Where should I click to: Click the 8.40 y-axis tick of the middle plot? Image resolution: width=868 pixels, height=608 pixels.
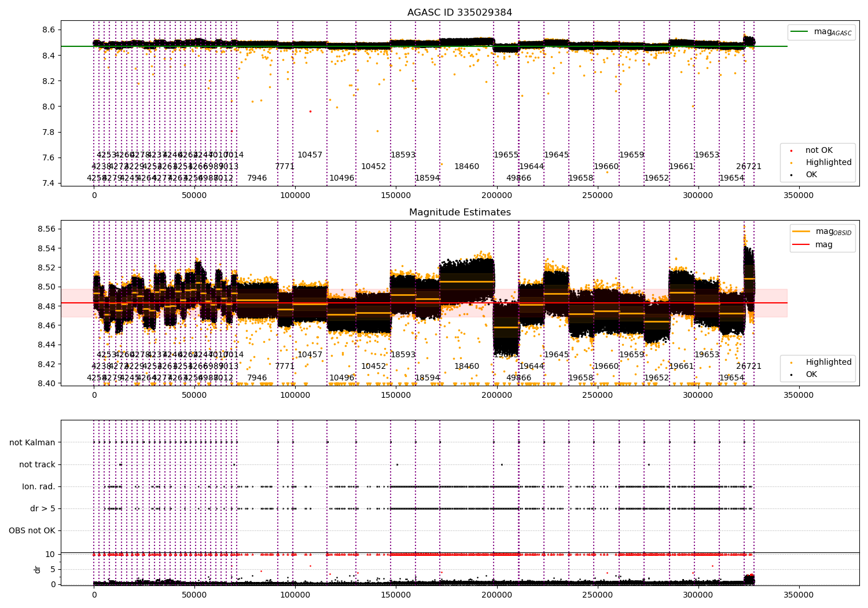click(46, 383)
